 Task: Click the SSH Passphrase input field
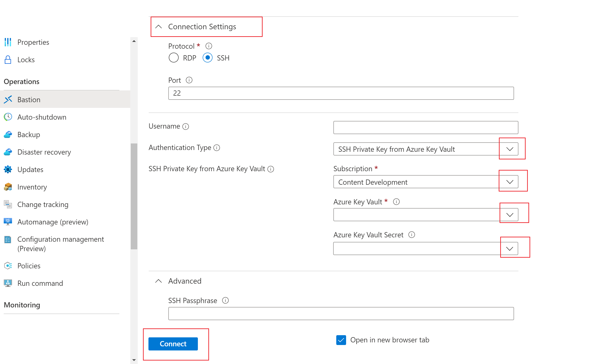click(x=341, y=314)
